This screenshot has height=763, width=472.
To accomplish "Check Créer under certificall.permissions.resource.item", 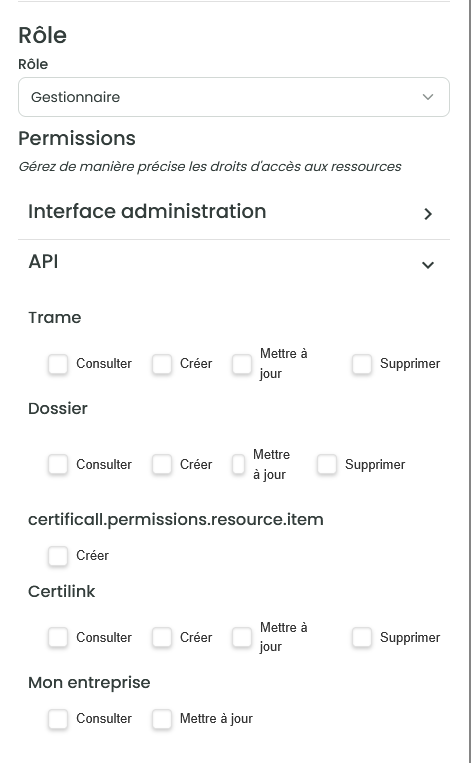I will click(x=58, y=555).
